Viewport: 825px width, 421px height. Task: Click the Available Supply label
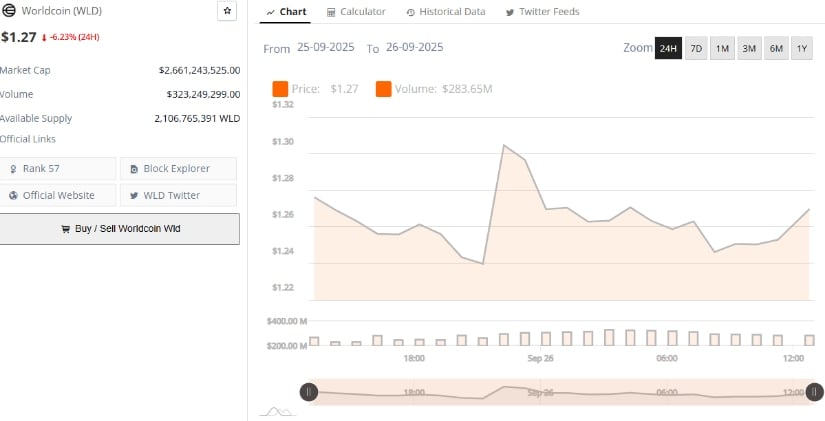pos(36,118)
